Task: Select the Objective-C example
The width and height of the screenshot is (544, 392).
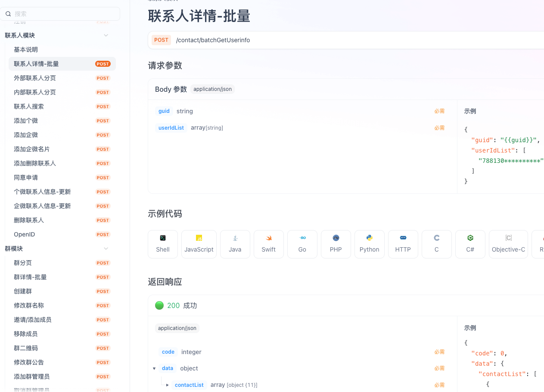Action: click(x=508, y=244)
